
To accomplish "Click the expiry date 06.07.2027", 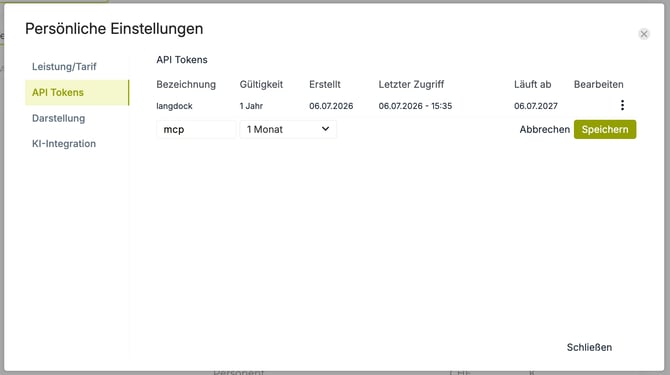I will 535,106.
